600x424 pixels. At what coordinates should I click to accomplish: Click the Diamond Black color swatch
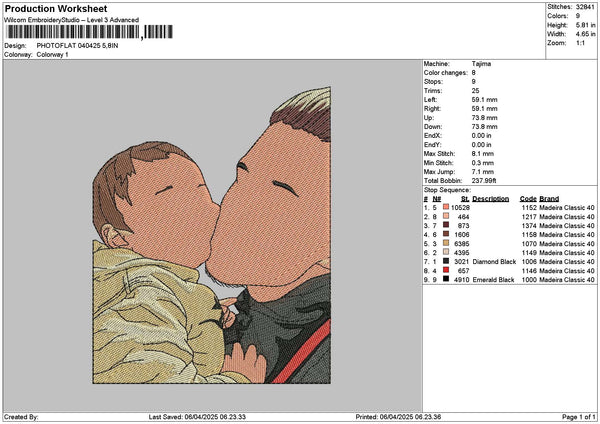(x=446, y=261)
